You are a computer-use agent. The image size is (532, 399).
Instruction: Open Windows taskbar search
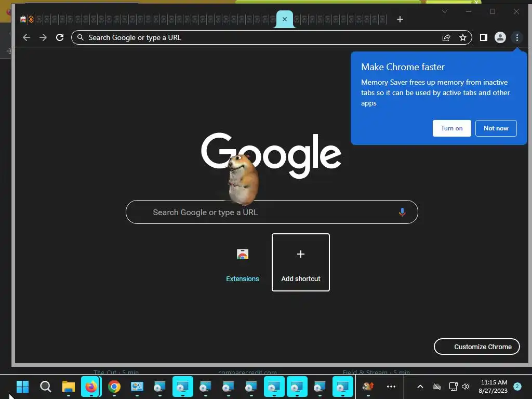tap(46, 387)
